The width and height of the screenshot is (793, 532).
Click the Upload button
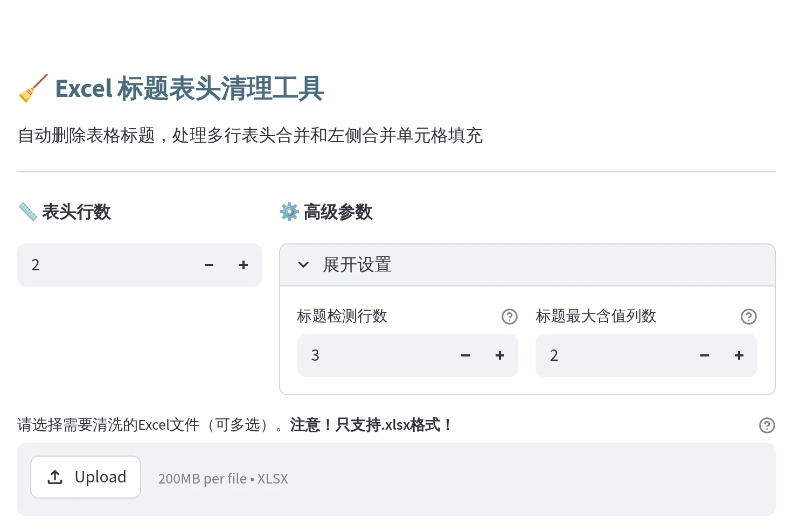pyautogui.click(x=86, y=477)
